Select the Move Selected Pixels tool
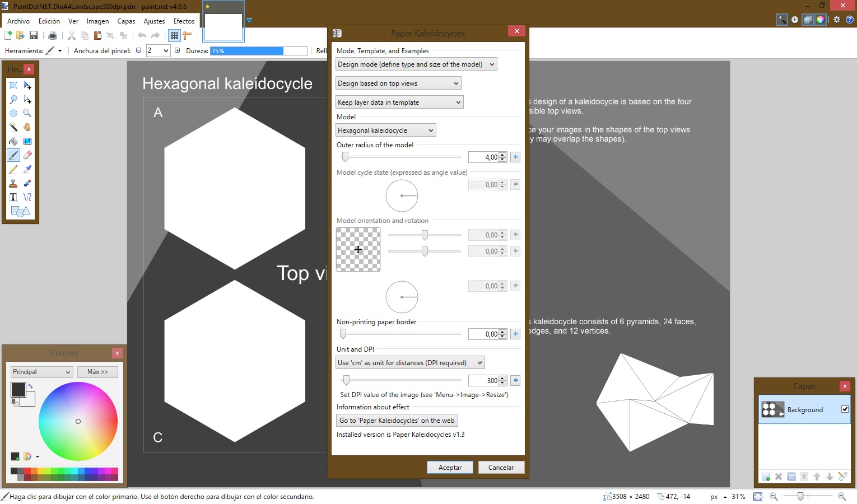The image size is (857, 504). (x=27, y=85)
